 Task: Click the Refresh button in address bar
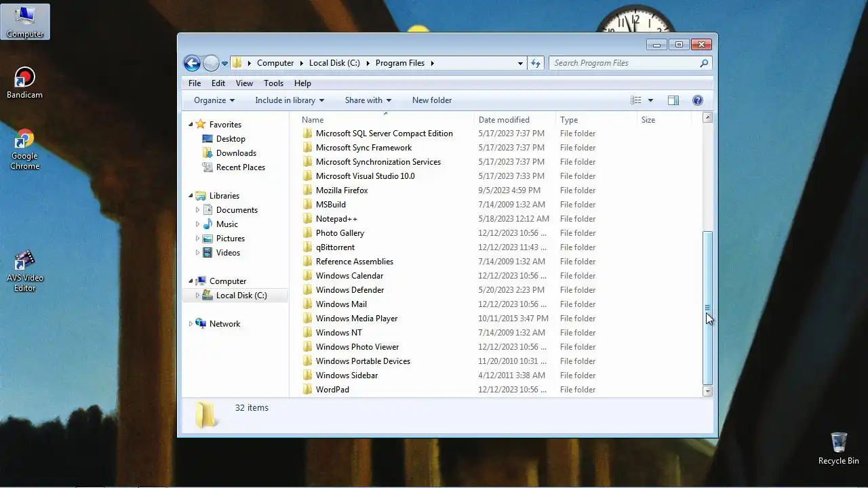click(x=536, y=63)
